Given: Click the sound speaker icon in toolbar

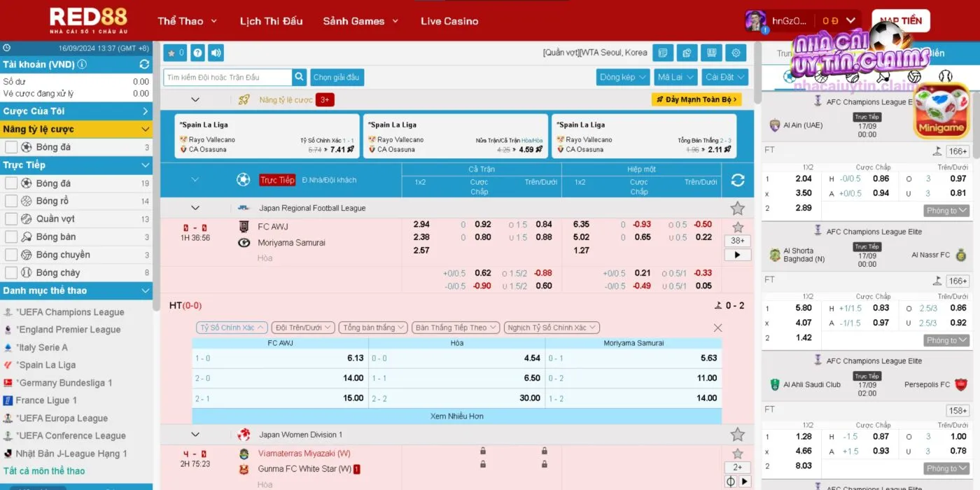Looking at the screenshot, I should pos(216,52).
